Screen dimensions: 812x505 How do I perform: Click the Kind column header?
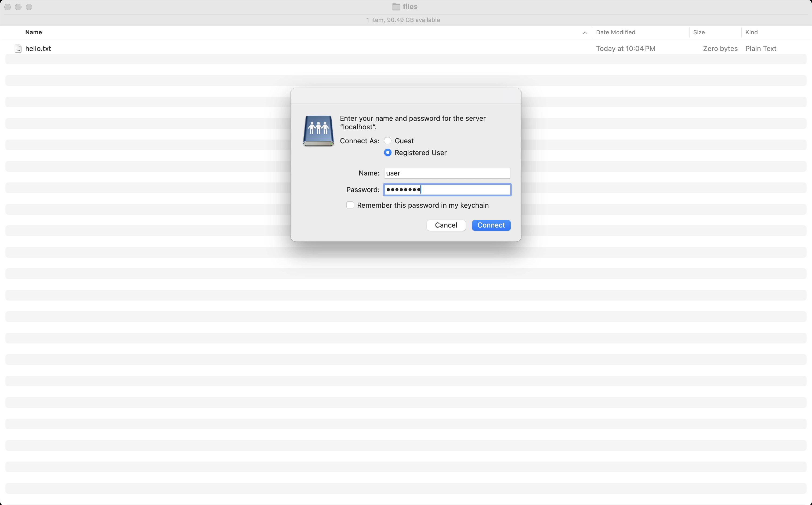click(x=752, y=32)
